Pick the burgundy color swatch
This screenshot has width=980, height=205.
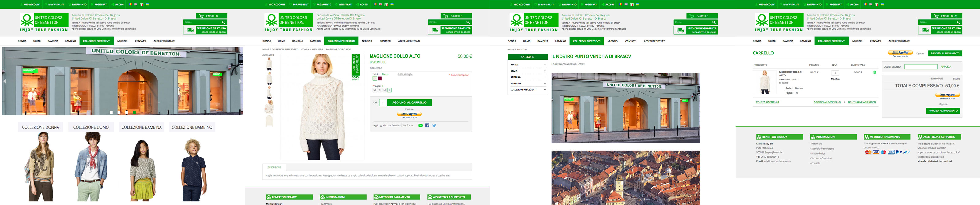coord(380,79)
